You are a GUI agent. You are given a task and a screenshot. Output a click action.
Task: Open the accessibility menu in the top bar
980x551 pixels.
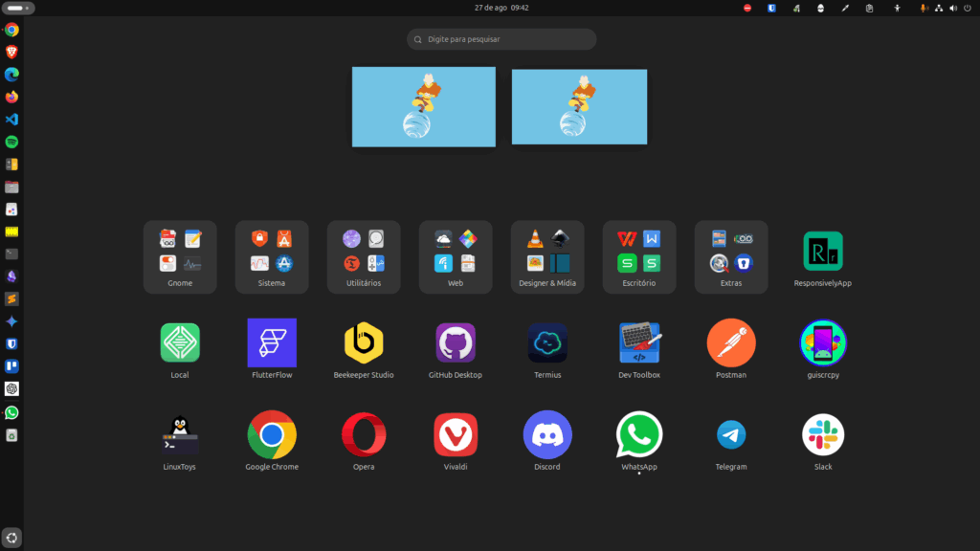tap(897, 8)
